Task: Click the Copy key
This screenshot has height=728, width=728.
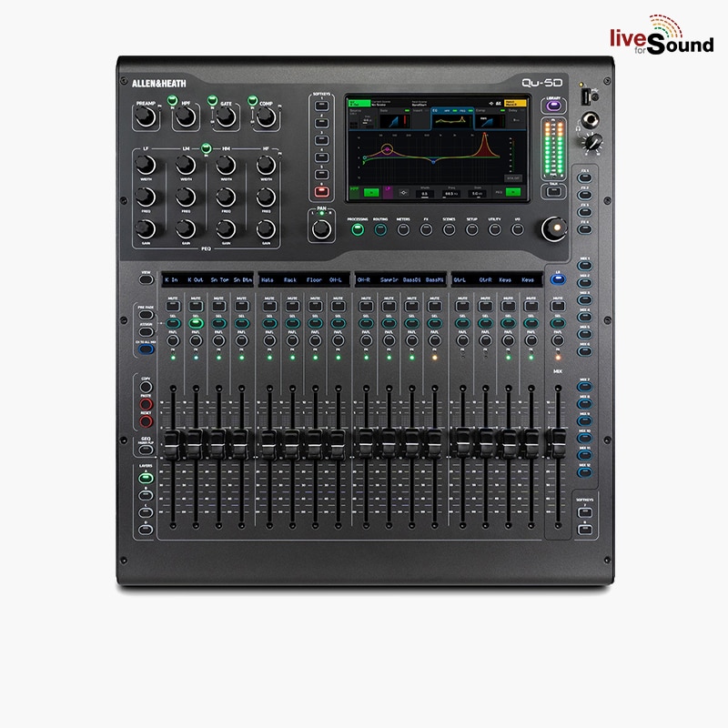Action: [x=146, y=387]
